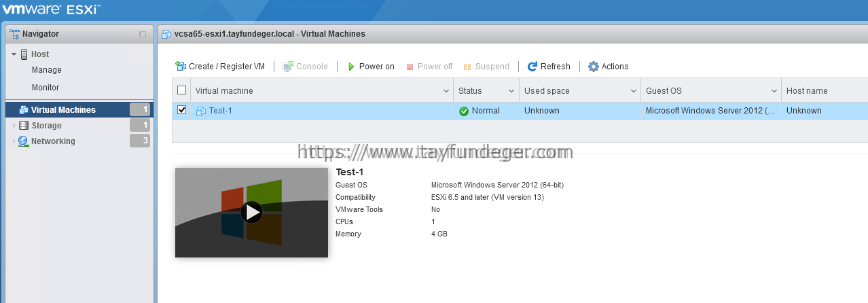
Task: Sort by Host name column header
Action: [807, 91]
